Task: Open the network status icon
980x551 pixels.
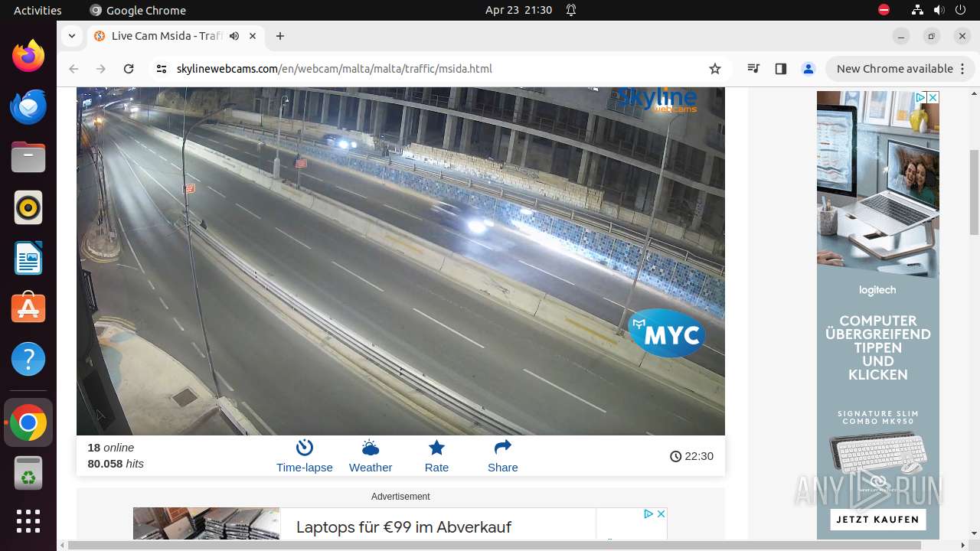Action: 917,10
